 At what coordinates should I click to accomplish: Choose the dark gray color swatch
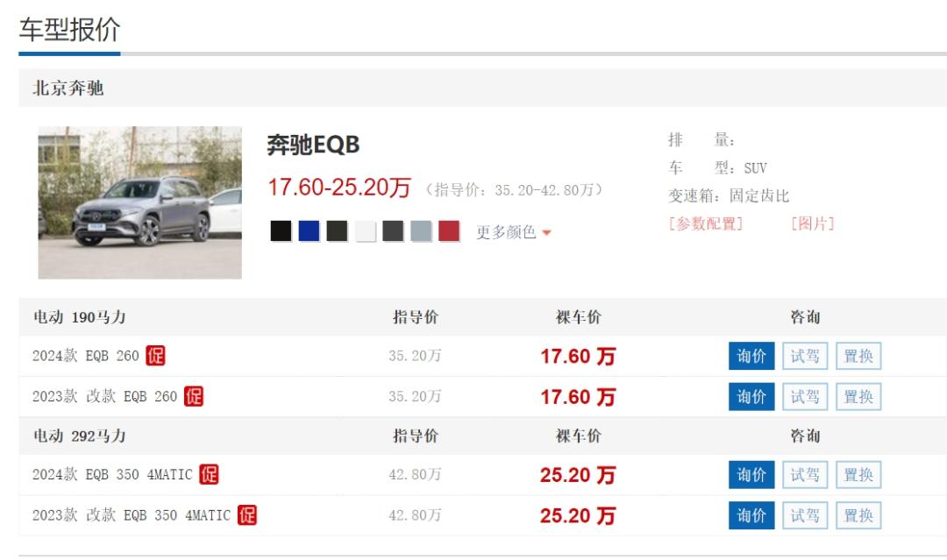(x=393, y=231)
